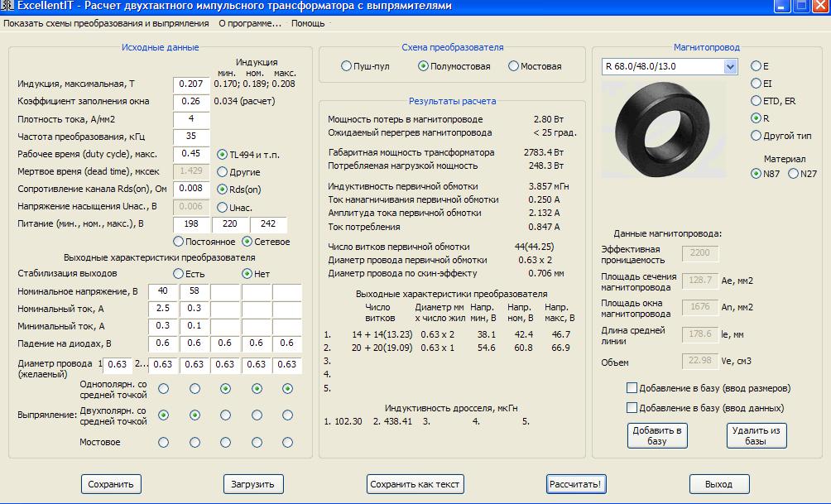Click the duty cycle field 0.45
Viewport: 831px width, 504px height.
(191, 154)
